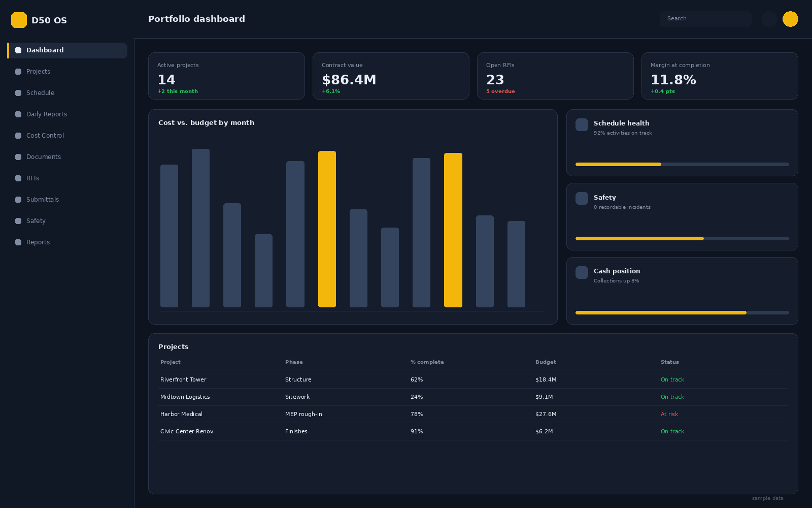Open the Reports navigation label
The height and width of the screenshot is (508, 812).
[x=38, y=242]
